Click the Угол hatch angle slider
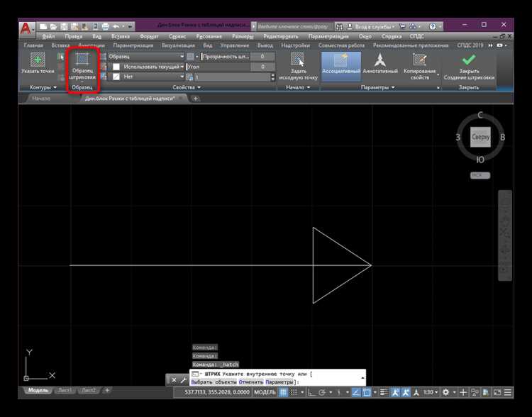This screenshot has height=417, width=532. (218, 67)
